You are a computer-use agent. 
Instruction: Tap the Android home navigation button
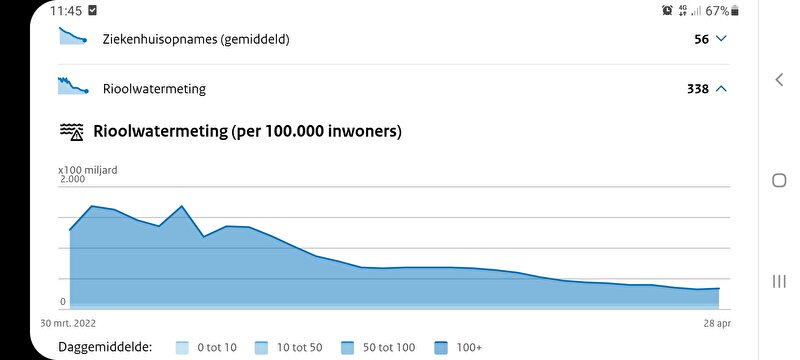click(779, 180)
